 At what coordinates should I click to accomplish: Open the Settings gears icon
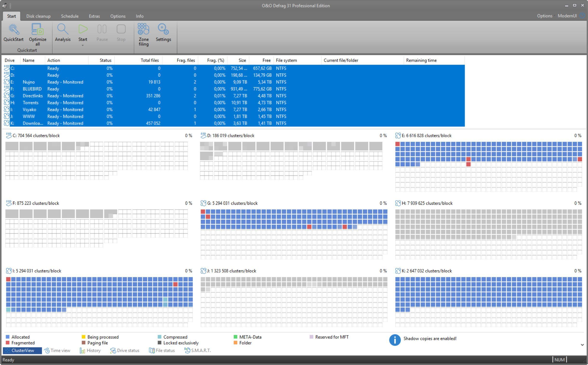(163, 29)
